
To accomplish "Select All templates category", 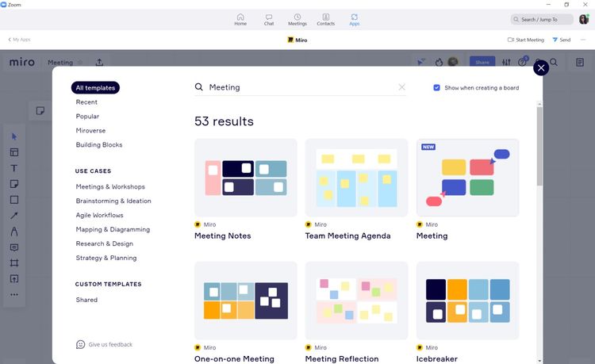I will [x=95, y=87].
